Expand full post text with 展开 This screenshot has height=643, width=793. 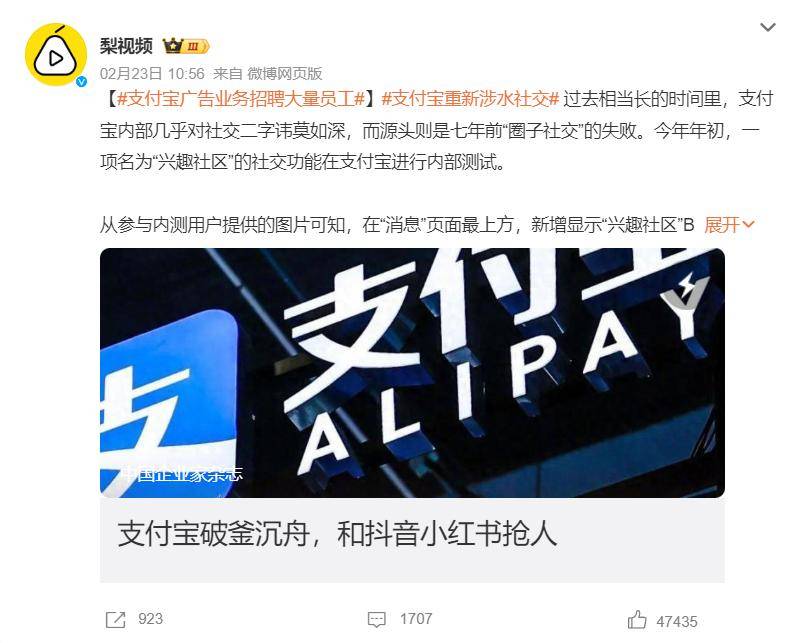click(x=722, y=225)
